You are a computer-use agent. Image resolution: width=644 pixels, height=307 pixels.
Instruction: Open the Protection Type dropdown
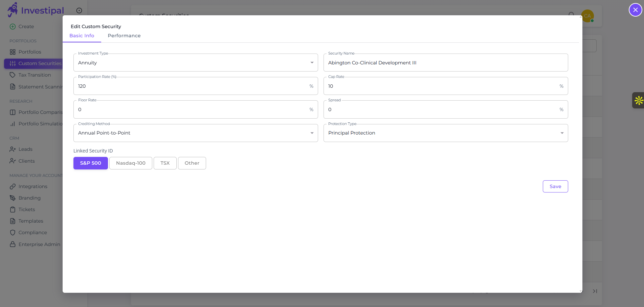[562, 133]
